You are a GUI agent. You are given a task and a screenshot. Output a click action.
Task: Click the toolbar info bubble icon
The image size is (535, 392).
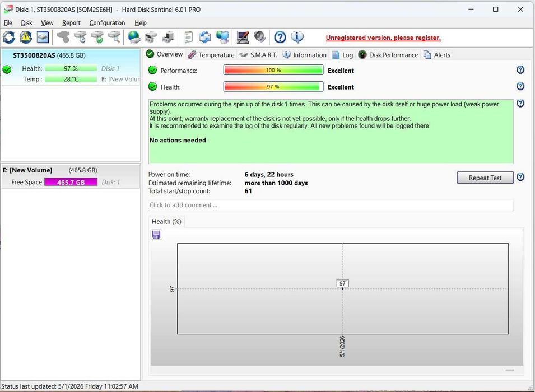297,37
